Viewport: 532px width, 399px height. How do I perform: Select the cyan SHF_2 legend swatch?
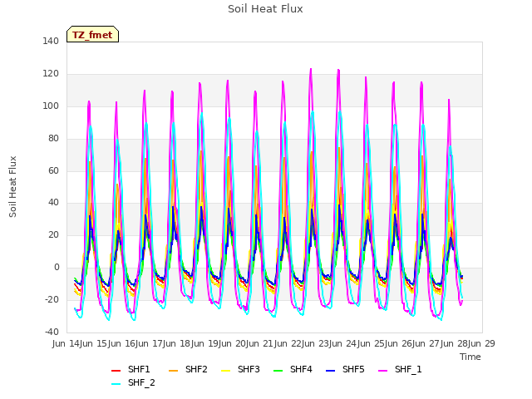[x=116, y=384]
